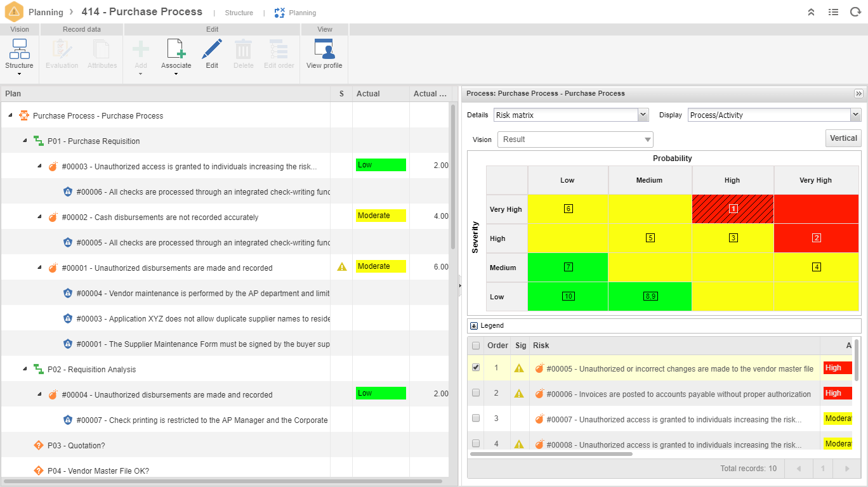Click the Planning warning hexagon icon
The width and height of the screenshot is (868, 487).
tap(14, 12)
